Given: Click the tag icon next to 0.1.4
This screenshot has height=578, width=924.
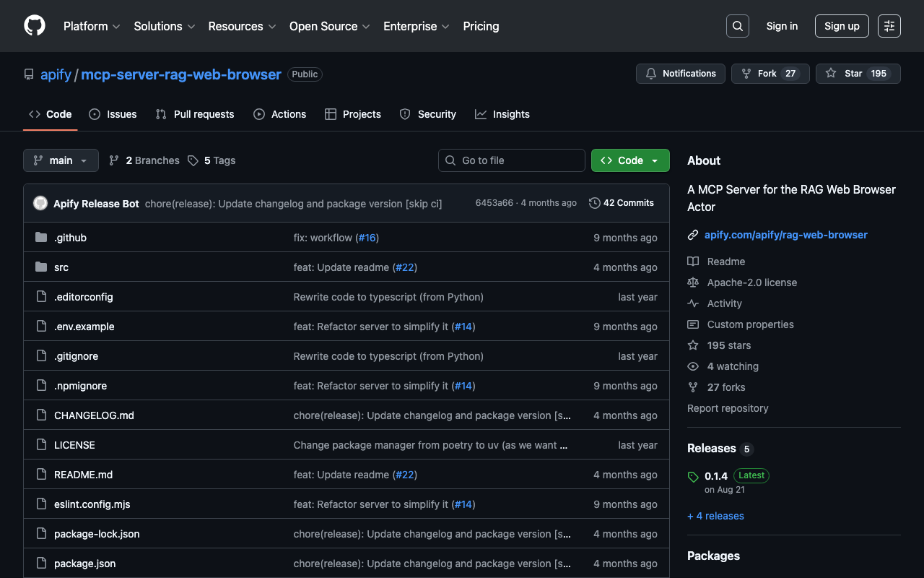Looking at the screenshot, I should point(693,477).
